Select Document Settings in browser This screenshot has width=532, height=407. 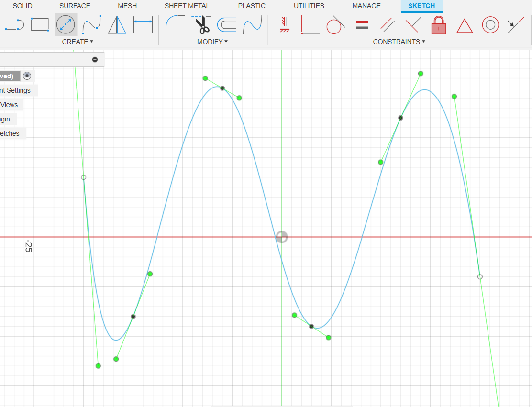click(x=15, y=90)
